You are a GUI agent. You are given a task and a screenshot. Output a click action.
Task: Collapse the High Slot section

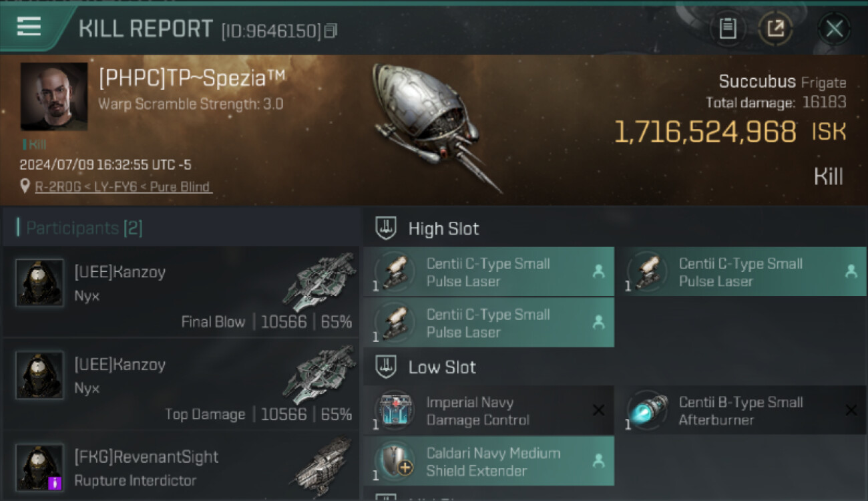tap(387, 228)
